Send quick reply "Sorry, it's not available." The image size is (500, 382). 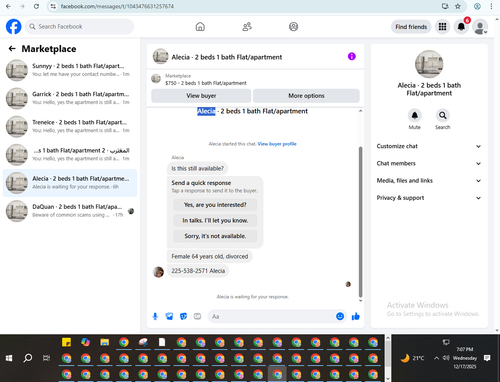coord(215,236)
